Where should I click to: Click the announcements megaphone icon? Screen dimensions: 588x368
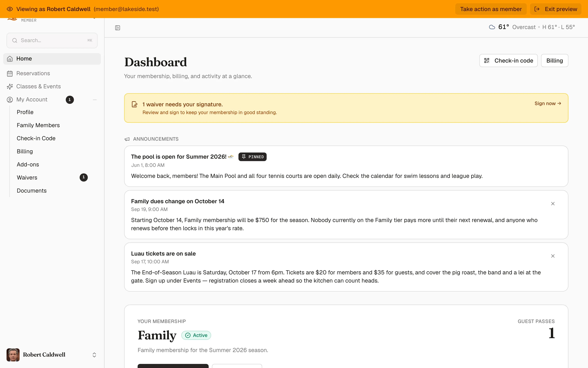coord(127,139)
